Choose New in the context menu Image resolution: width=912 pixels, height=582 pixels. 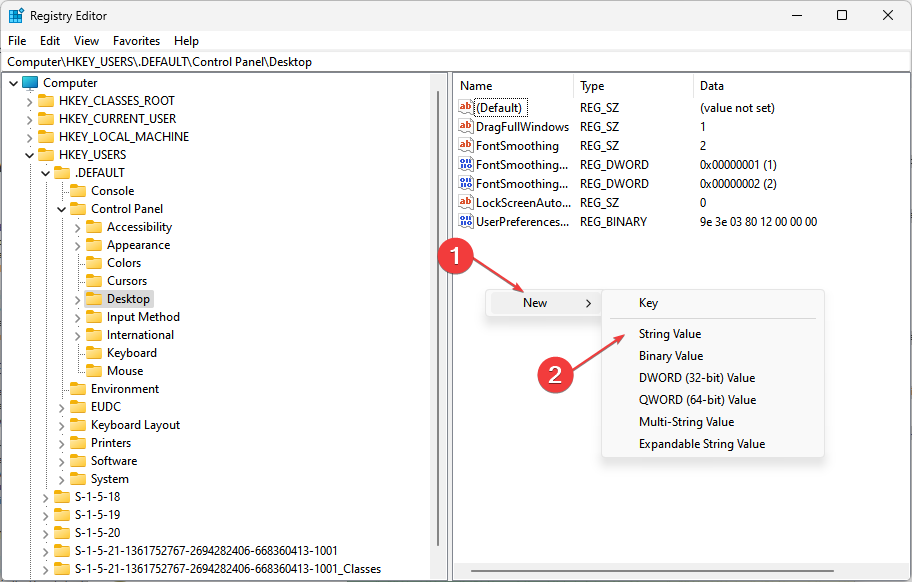(x=544, y=303)
